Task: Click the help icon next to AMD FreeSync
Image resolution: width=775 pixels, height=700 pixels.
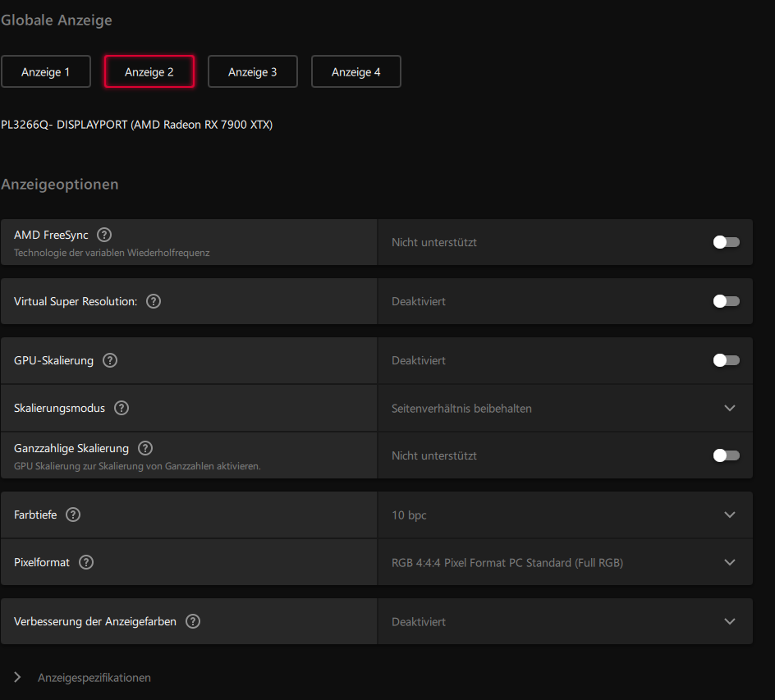Action: coord(104,236)
